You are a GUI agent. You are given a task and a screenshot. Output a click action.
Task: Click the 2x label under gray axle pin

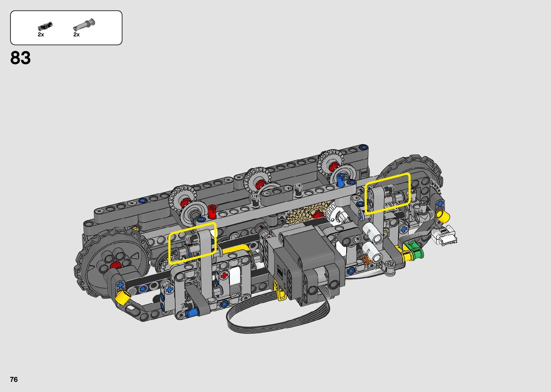click(76, 35)
